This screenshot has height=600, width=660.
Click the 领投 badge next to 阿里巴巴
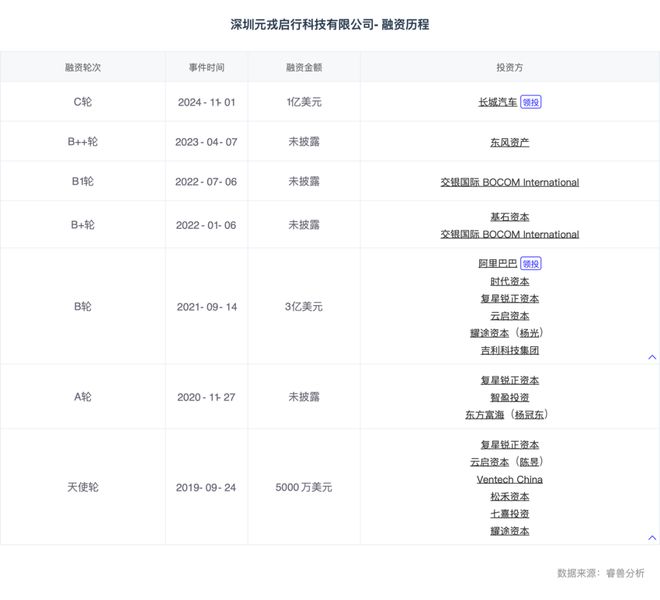(531, 264)
